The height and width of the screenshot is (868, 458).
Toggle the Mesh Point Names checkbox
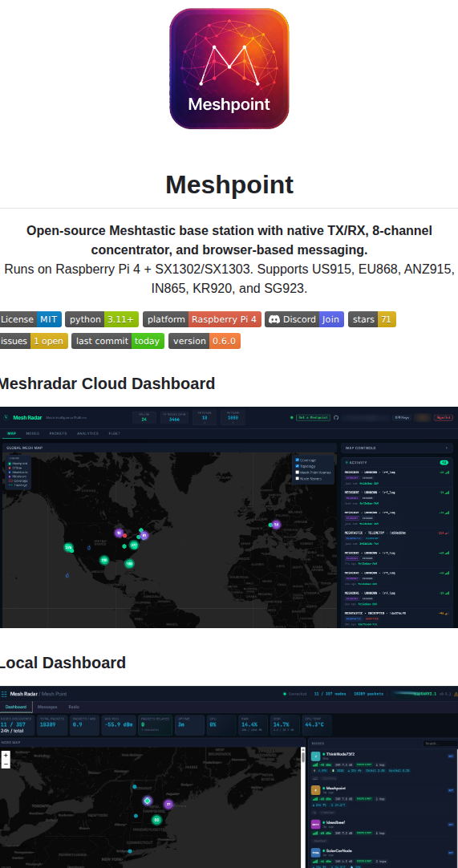point(298,473)
